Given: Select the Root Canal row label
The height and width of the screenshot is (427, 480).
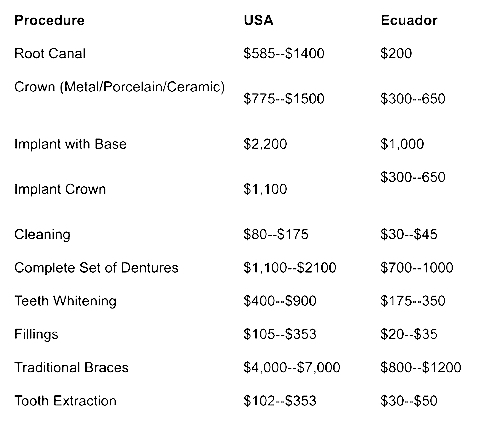Looking at the screenshot, I should tap(50, 53).
